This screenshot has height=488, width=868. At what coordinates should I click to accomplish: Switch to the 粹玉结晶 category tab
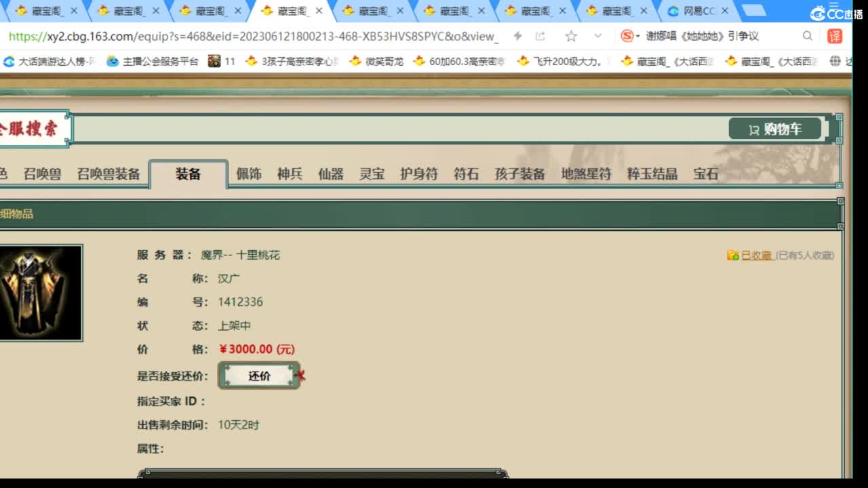click(652, 174)
